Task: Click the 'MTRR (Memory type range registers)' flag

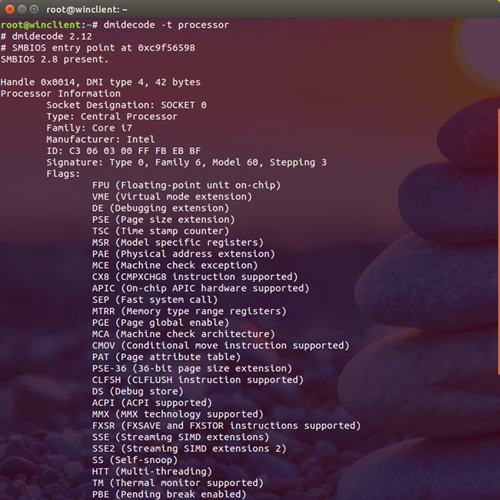Action: 189,311
